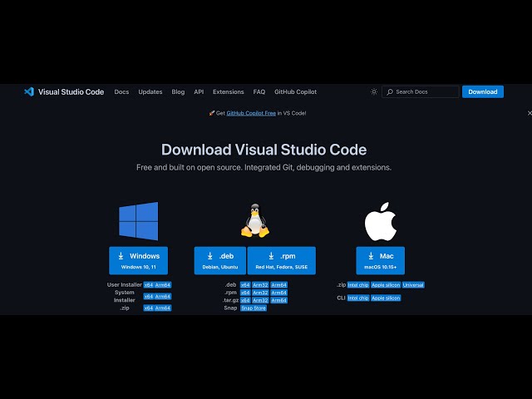
Task: Open the FAQ navigation link
Action: tap(259, 92)
